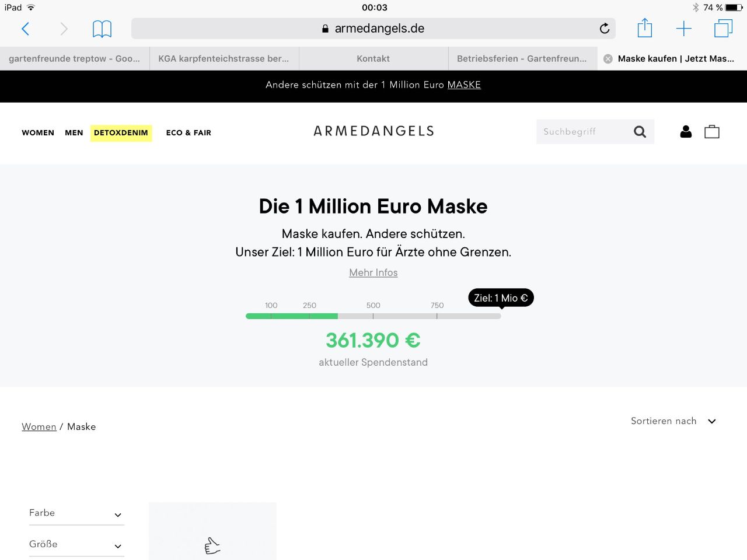Open the shopping bag cart
Viewport: 747px width, 560px height.
tap(712, 132)
